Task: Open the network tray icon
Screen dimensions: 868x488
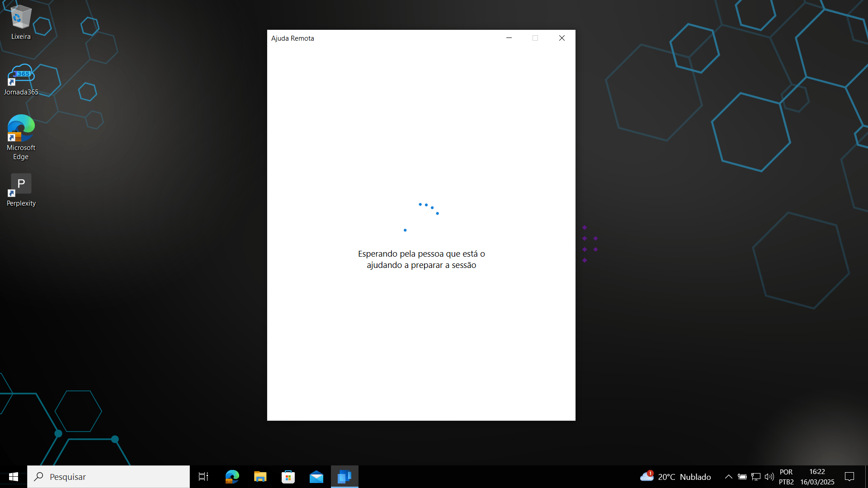Action: point(755,477)
